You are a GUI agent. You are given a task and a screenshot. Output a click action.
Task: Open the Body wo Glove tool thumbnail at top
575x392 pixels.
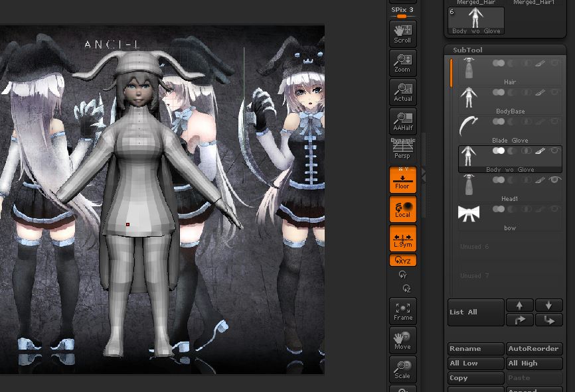[476, 21]
